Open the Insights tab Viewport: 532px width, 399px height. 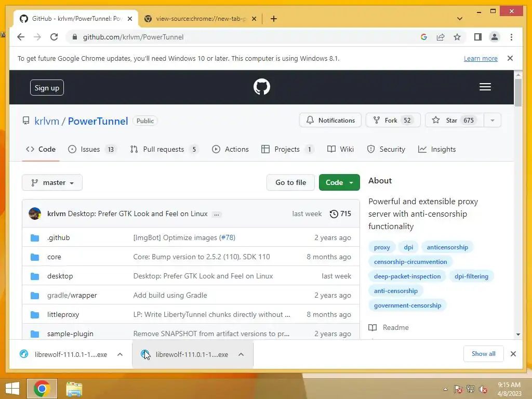437,149
